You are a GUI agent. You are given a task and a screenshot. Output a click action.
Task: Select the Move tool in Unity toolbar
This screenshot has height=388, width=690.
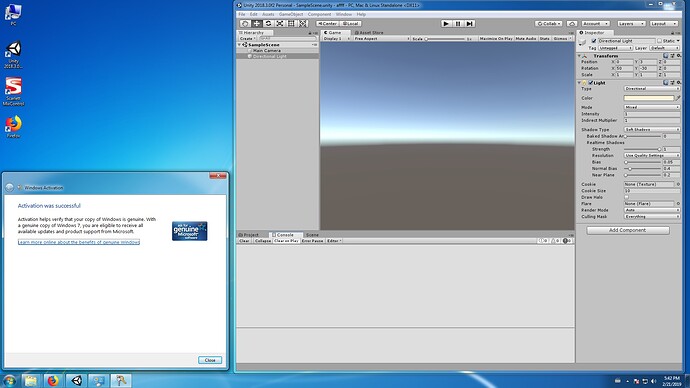[x=257, y=23]
